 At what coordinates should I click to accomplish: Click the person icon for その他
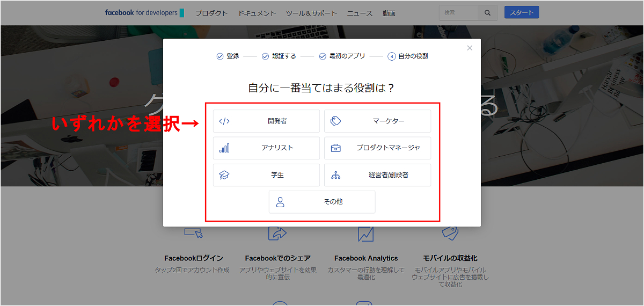[280, 202]
